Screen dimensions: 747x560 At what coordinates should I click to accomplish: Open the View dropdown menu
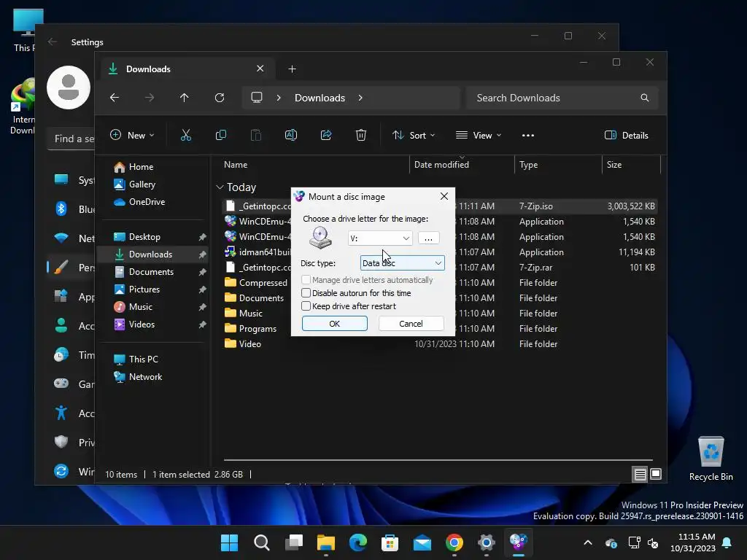pos(479,135)
